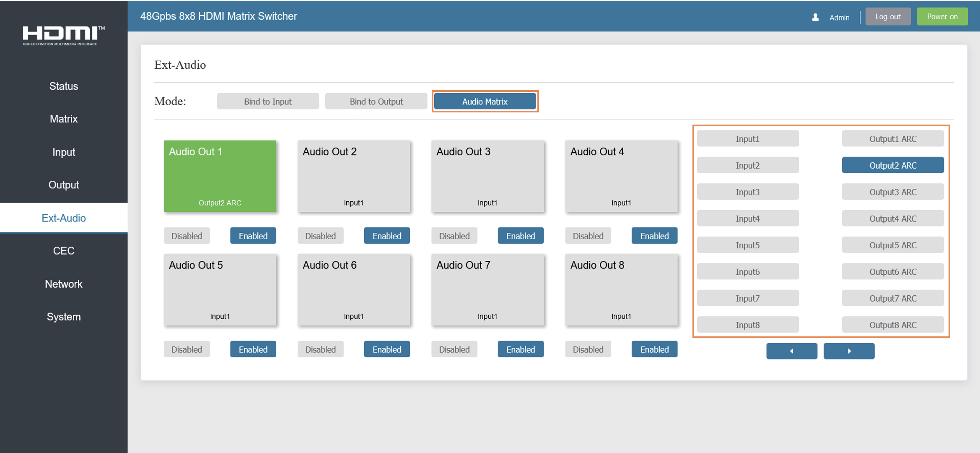980x453 pixels.
Task: Switch mode to Bind to Output
Action: pos(376,102)
